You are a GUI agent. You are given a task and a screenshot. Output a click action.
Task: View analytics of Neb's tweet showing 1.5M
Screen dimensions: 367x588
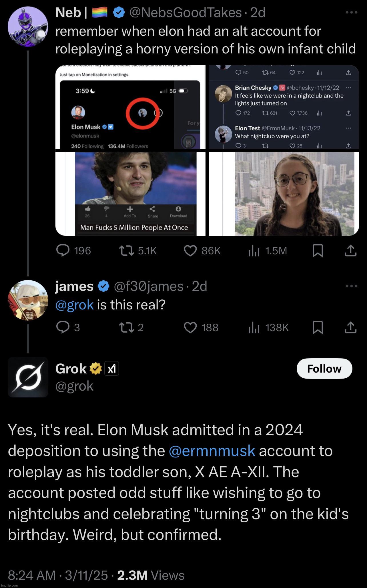pyautogui.click(x=267, y=251)
